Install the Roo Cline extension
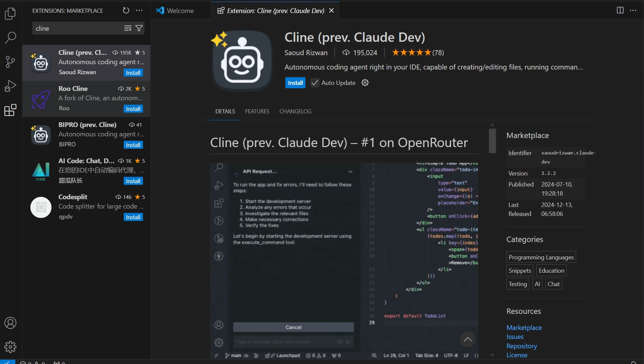Image resolution: width=644 pixels, height=364 pixels. pyautogui.click(x=133, y=109)
